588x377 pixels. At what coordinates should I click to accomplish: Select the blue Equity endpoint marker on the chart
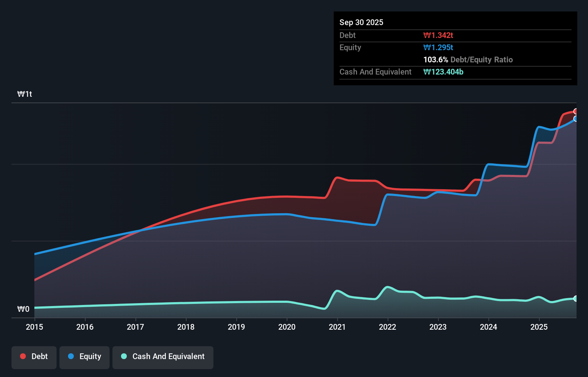[x=576, y=119]
